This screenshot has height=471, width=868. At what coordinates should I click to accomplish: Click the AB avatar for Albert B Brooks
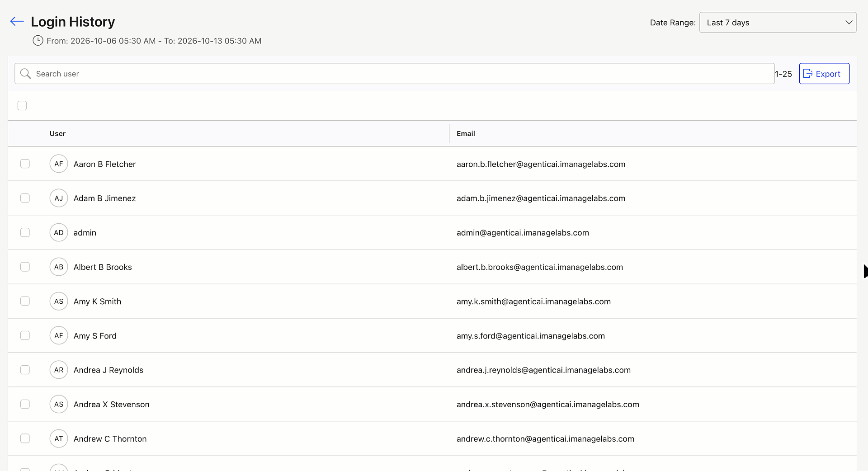pyautogui.click(x=59, y=267)
